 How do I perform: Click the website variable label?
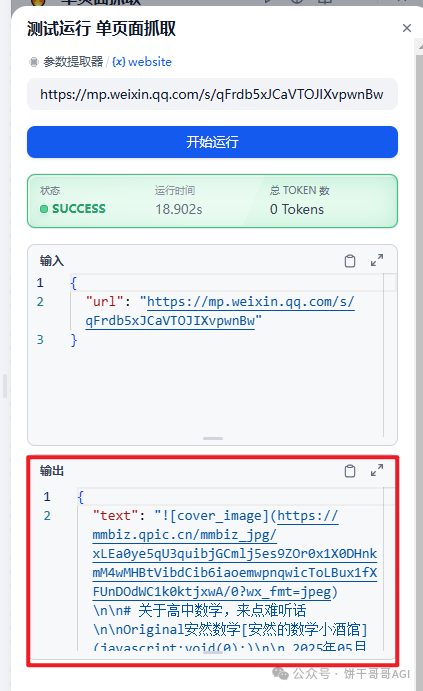click(149, 62)
